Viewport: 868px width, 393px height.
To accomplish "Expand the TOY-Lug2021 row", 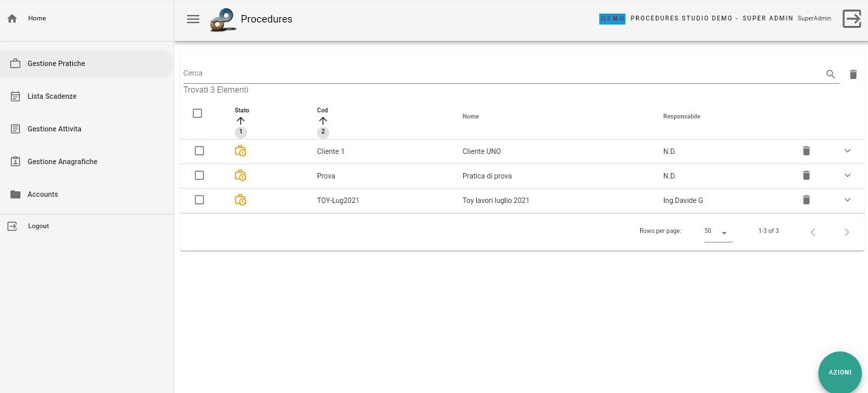I will tap(848, 200).
